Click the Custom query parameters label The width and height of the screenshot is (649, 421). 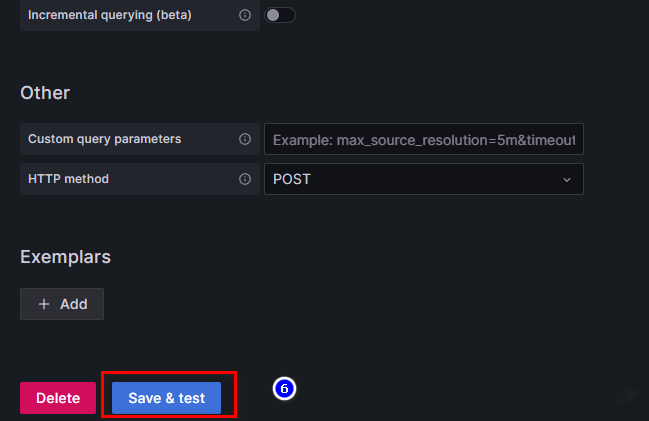(104, 139)
